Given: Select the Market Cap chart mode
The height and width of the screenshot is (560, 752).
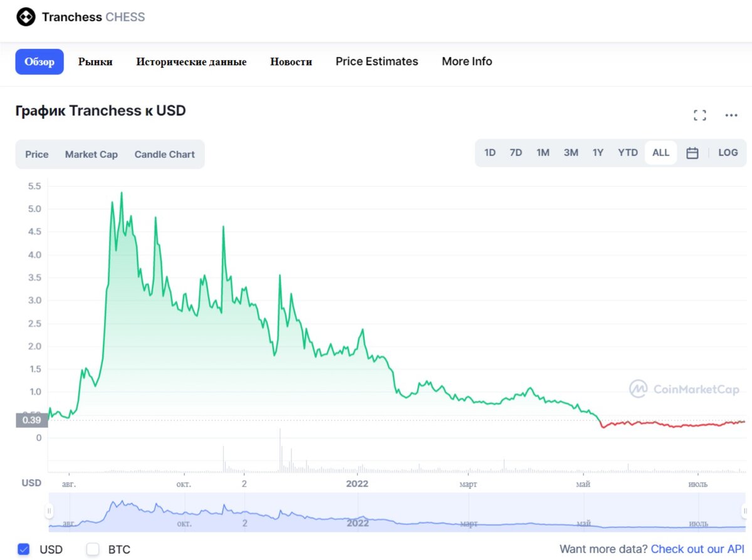Looking at the screenshot, I should 91,154.
